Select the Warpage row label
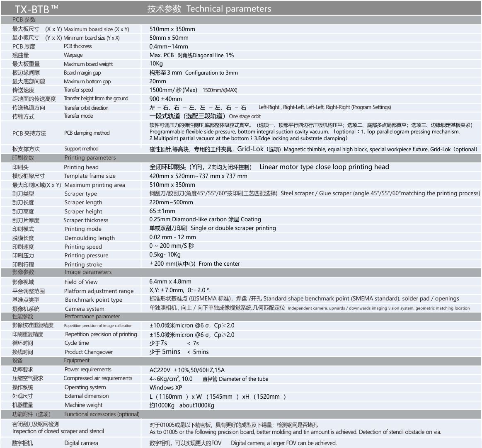 [73, 55]
